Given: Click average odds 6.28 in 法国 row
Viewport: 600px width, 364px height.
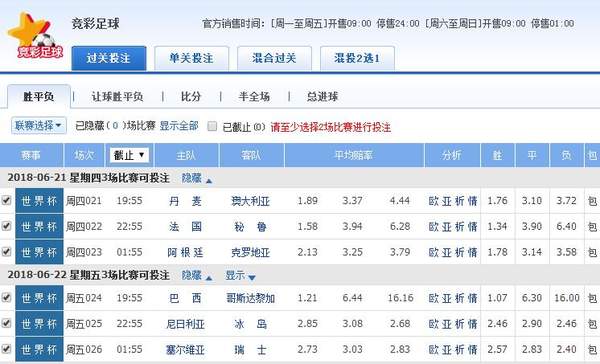Looking at the screenshot, I should pos(400,226).
